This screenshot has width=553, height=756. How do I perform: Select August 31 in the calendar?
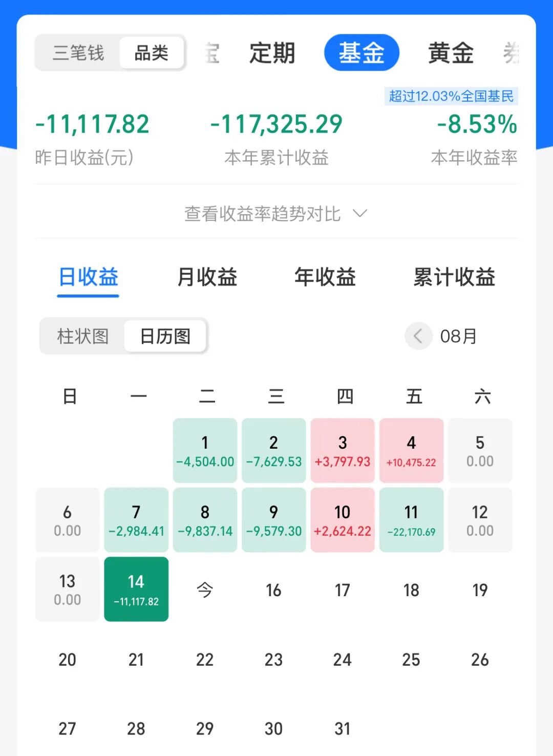click(x=343, y=728)
